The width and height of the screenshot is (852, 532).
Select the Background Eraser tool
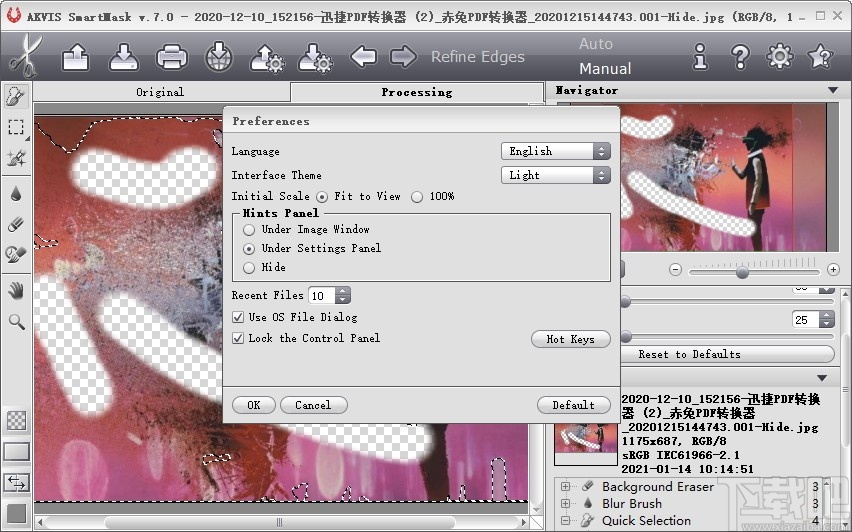(x=16, y=224)
